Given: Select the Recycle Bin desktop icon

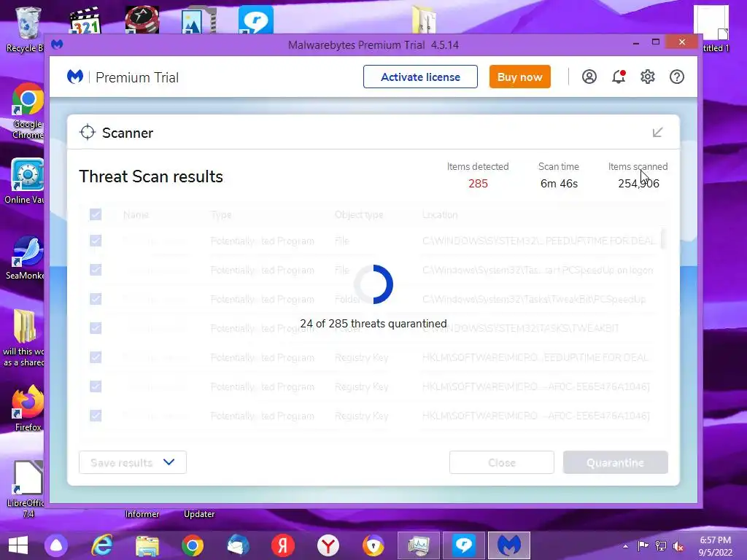Looking at the screenshot, I should (x=25, y=29).
